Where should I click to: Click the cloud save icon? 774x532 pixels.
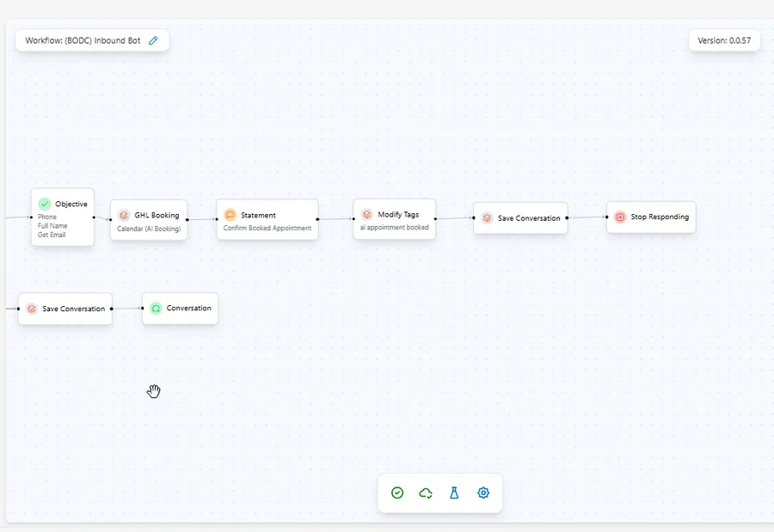click(x=426, y=492)
